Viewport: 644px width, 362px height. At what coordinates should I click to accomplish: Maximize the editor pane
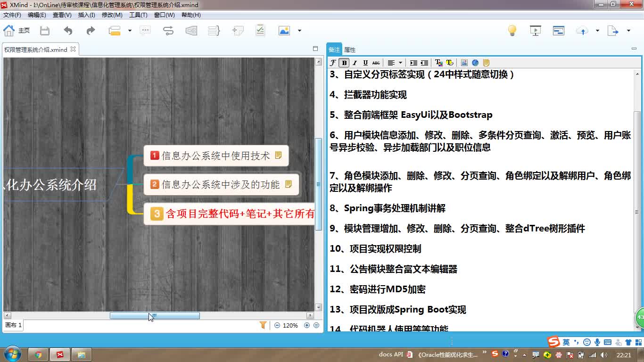tap(315, 49)
